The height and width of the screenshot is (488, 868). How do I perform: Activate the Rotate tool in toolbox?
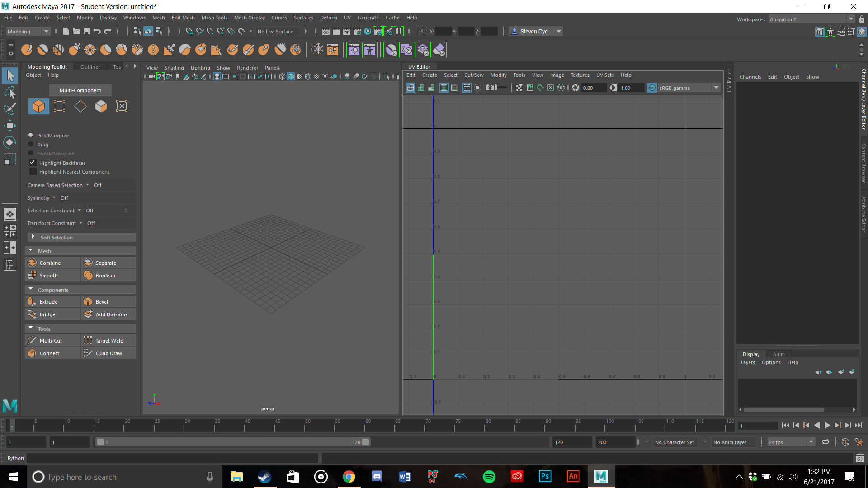pyautogui.click(x=10, y=142)
